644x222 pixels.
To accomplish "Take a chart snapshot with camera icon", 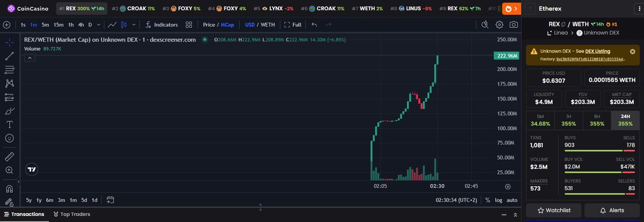I will (514, 25).
